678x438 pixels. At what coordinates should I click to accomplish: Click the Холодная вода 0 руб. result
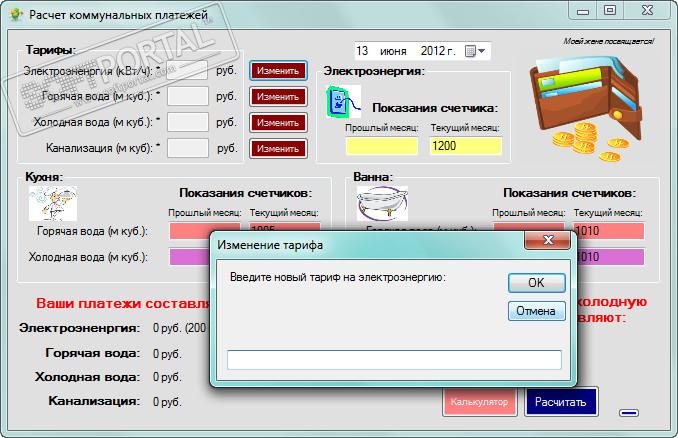[167, 377]
